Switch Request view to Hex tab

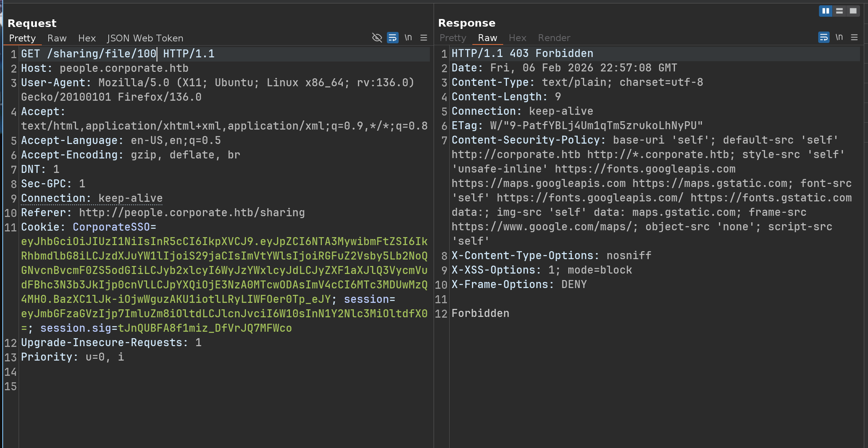87,38
